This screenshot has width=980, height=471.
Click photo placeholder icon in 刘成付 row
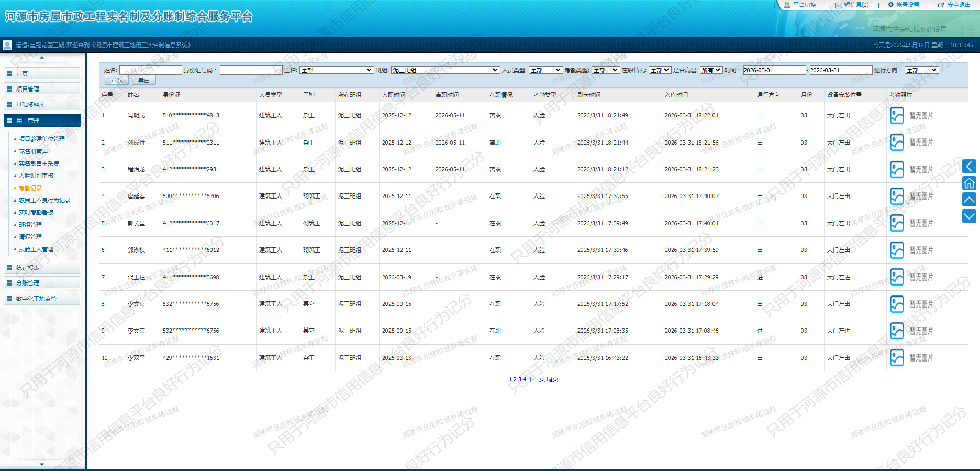(897, 143)
